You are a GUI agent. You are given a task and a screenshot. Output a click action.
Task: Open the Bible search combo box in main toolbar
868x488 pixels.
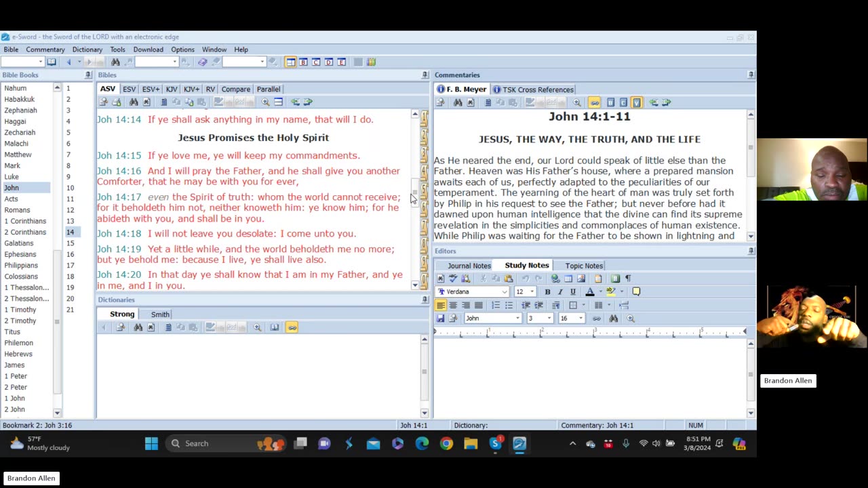(156, 62)
